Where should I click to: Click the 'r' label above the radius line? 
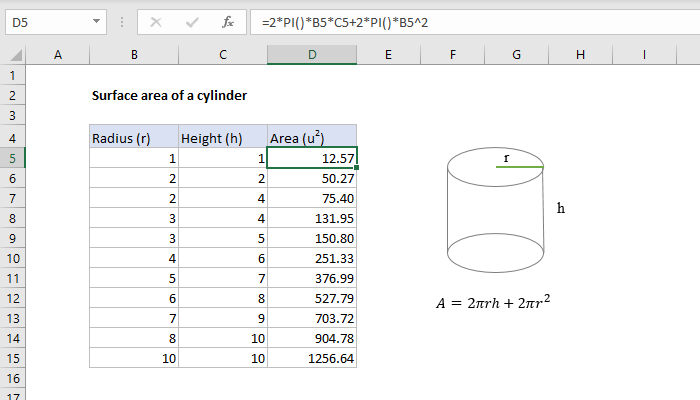click(506, 158)
